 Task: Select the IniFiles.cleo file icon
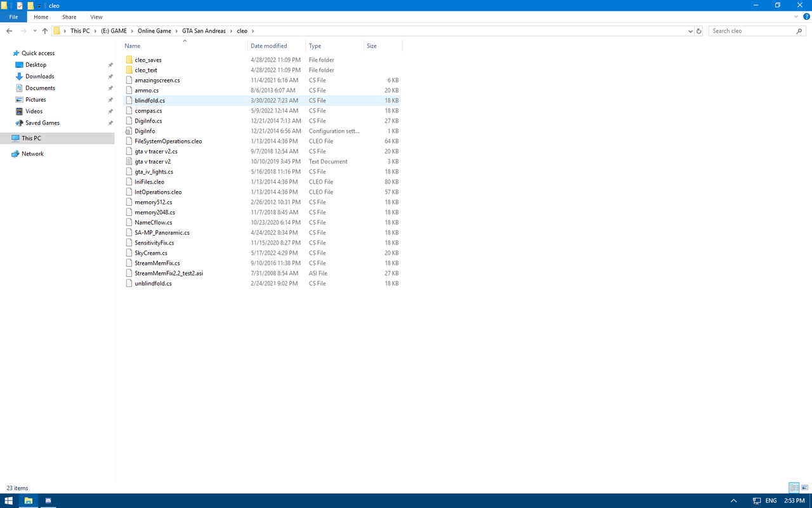(x=129, y=182)
